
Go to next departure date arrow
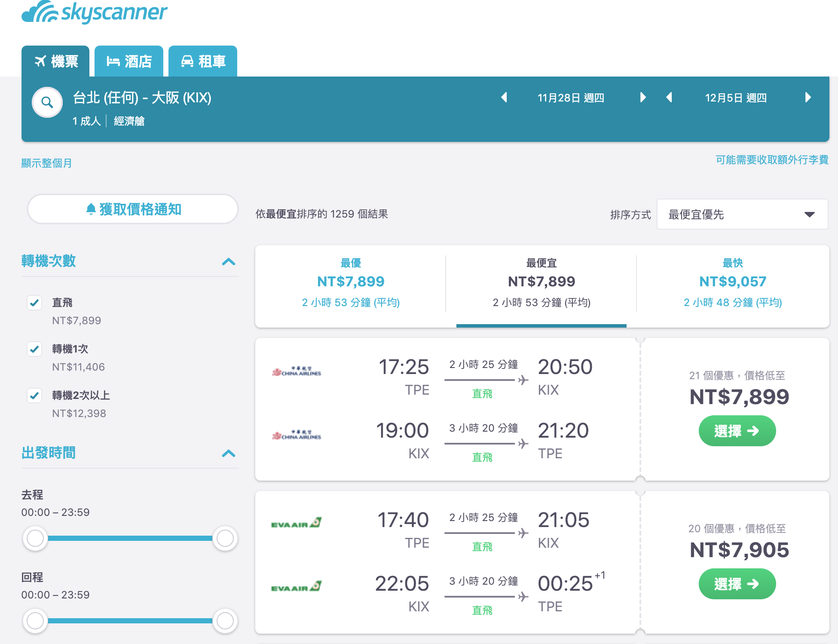coord(643,98)
